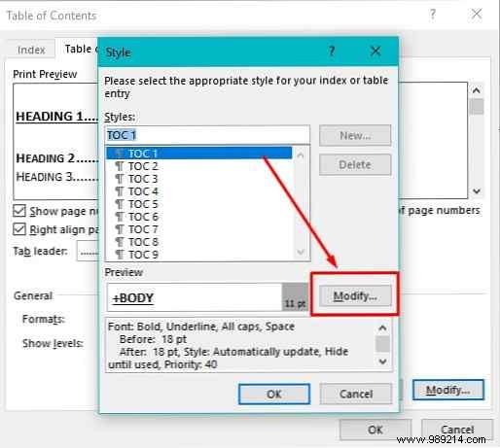500x448 pixels.
Task: Close the Table of Contents window
Action: click(477, 14)
